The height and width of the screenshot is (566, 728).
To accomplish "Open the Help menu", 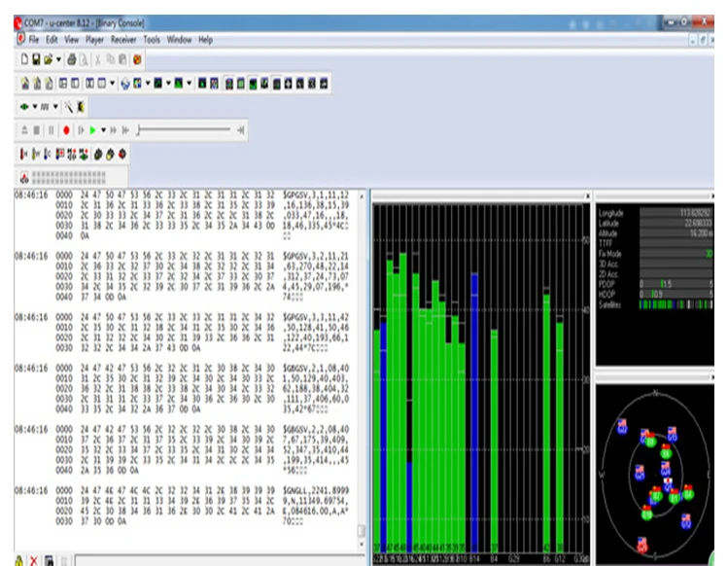I will tap(206, 40).
